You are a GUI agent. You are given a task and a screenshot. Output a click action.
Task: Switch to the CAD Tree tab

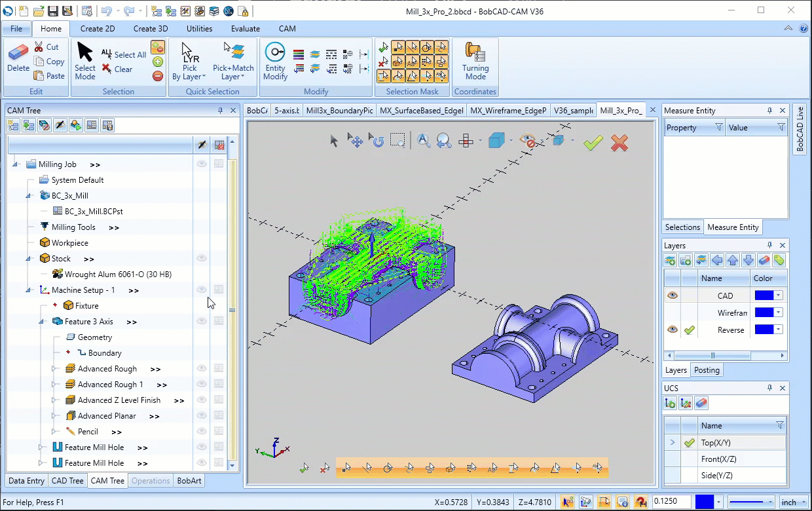point(67,481)
